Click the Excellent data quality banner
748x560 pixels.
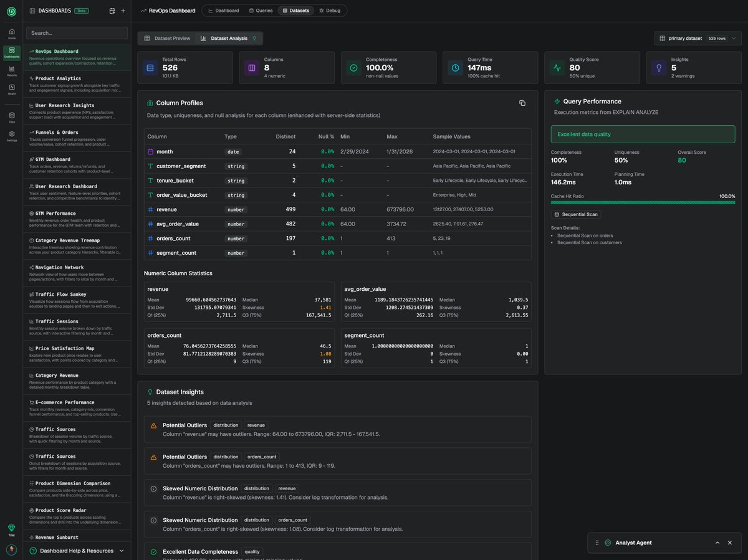pos(643,135)
